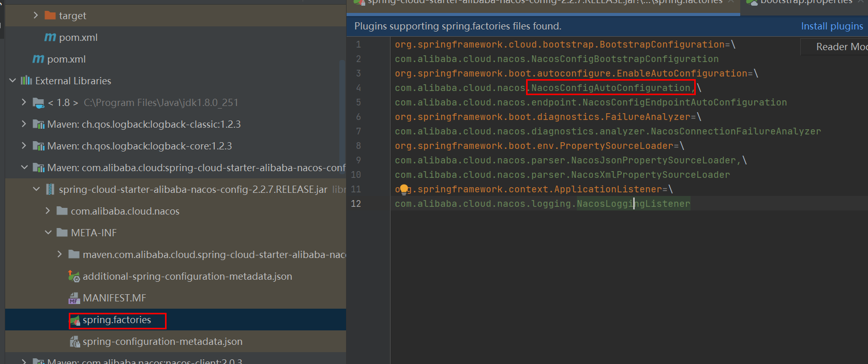Expand the JDK 1.8 library node
Image resolution: width=868 pixels, height=364 pixels.
coord(24,102)
